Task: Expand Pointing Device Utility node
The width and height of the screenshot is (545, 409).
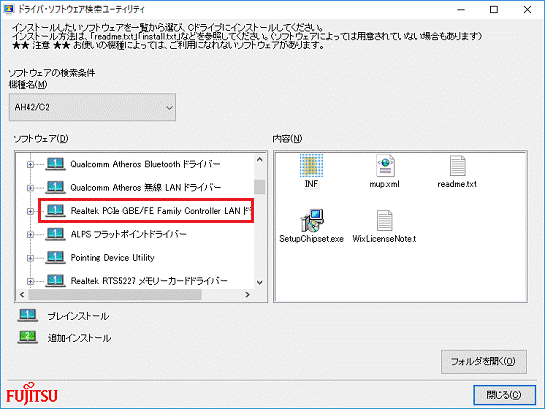Action: tap(30, 258)
